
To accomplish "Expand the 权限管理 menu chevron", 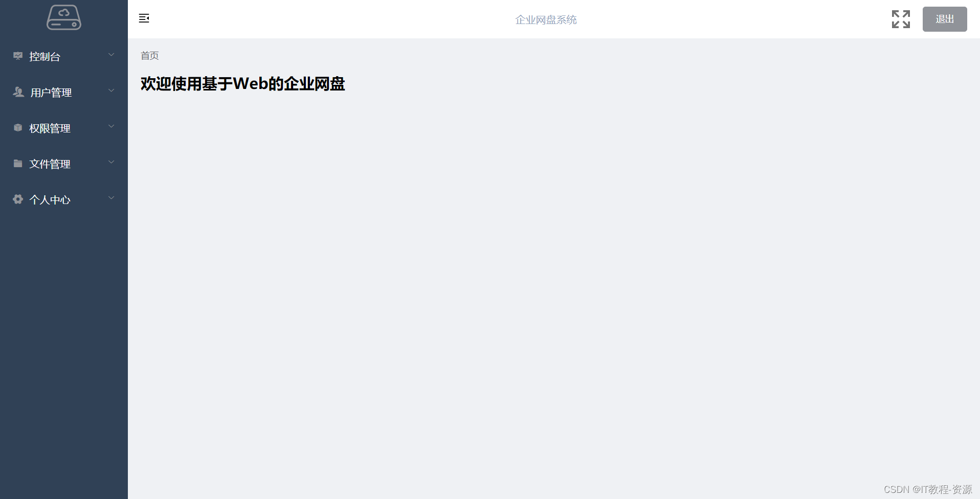I will [x=112, y=126].
